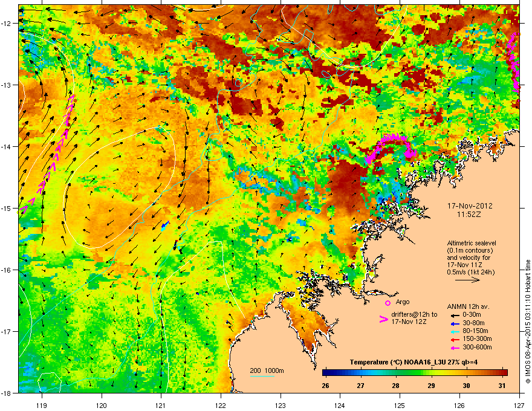Click the dark red 31°C end of colorbar
Viewport: 532px width, 411px height.
505,373
